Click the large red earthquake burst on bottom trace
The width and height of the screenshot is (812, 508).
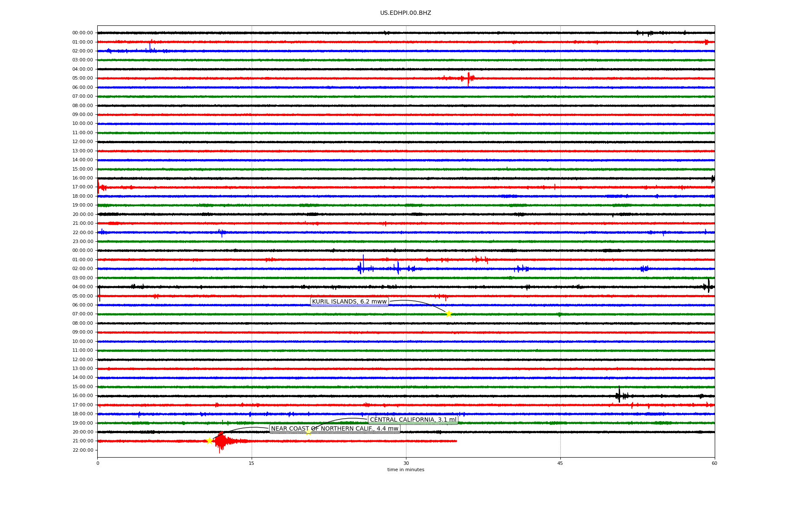pyautogui.click(x=220, y=442)
